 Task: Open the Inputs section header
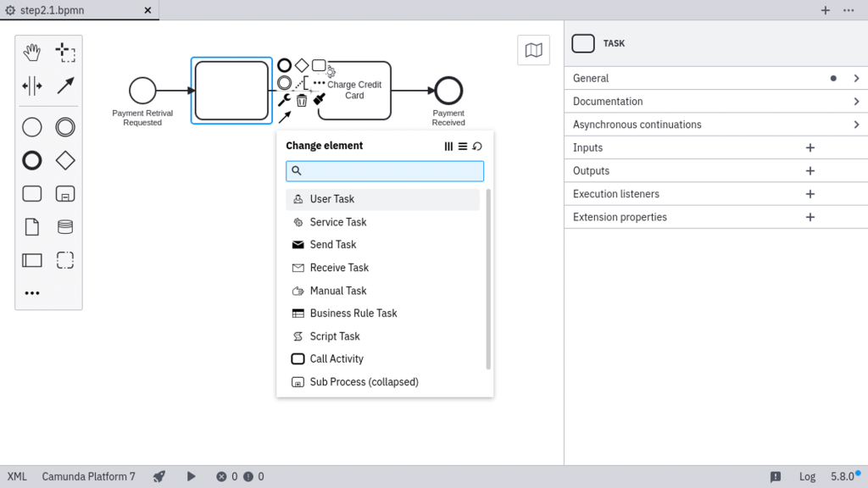tap(715, 147)
